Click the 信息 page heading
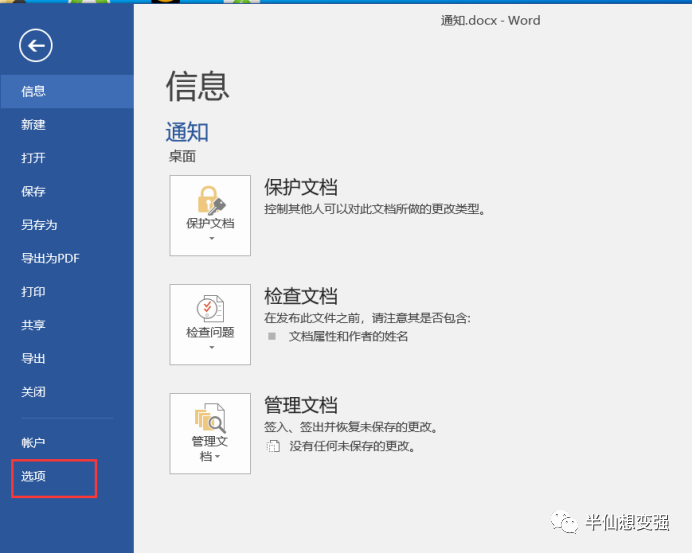The image size is (692, 554). coord(197,86)
